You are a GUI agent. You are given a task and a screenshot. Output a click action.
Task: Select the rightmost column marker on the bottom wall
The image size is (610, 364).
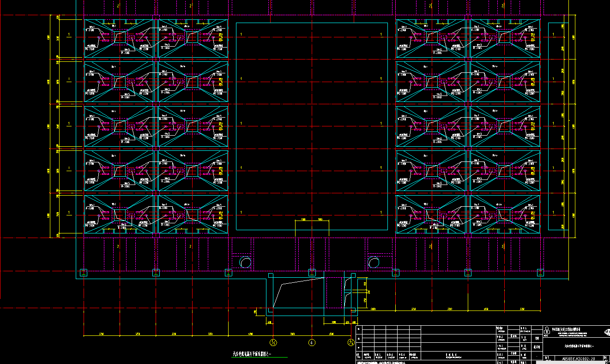coord(540,273)
